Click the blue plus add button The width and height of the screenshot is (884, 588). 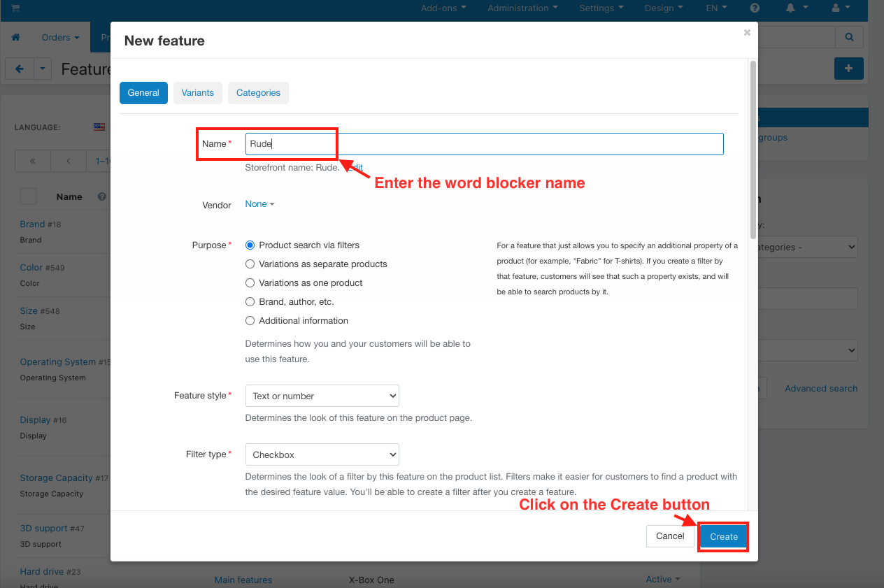(x=849, y=69)
